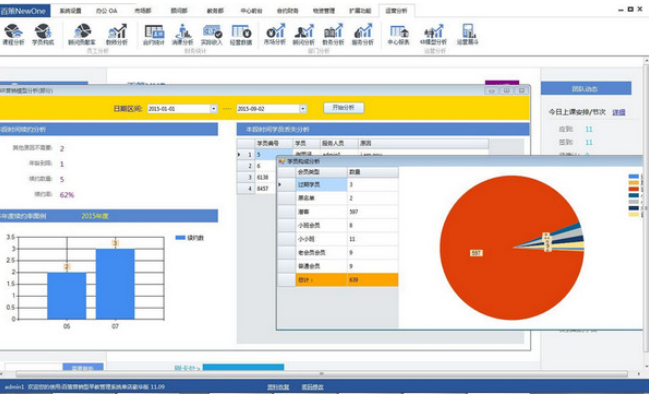Switch to the 市场部 ribbon tab
The image size is (649, 395).
coord(143,11)
